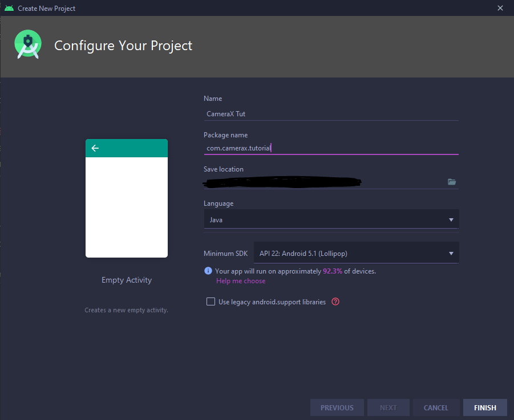Click the Save location label

[x=224, y=169]
